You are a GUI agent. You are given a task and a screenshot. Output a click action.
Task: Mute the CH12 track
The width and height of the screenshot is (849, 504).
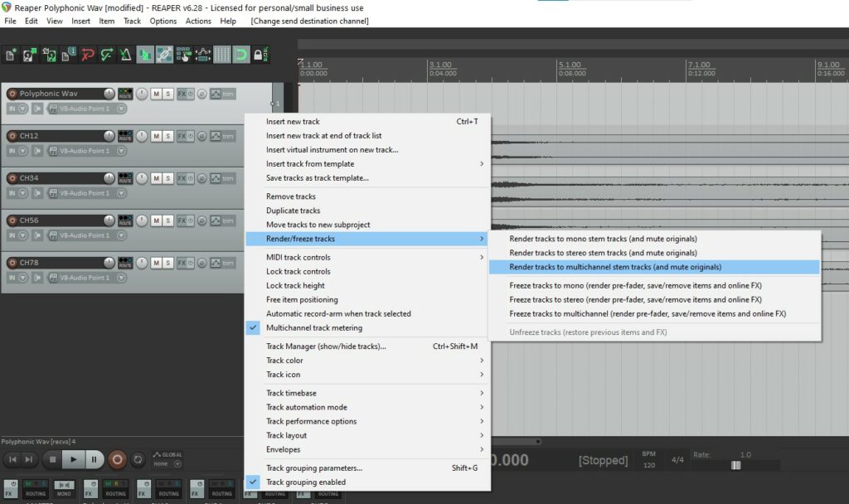(156, 136)
